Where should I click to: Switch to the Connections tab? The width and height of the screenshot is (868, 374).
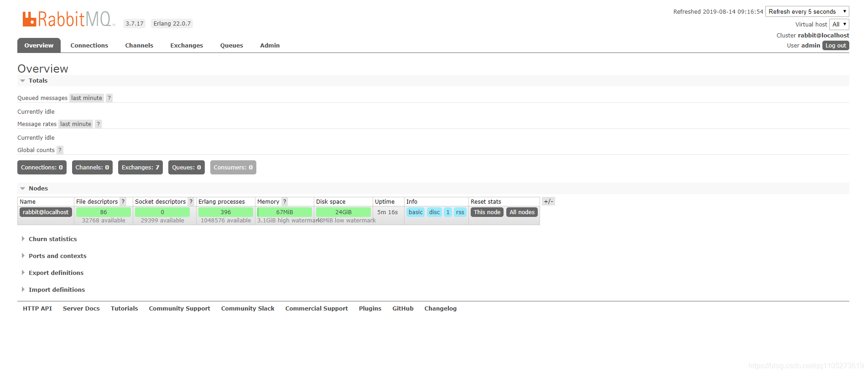pyautogui.click(x=89, y=45)
